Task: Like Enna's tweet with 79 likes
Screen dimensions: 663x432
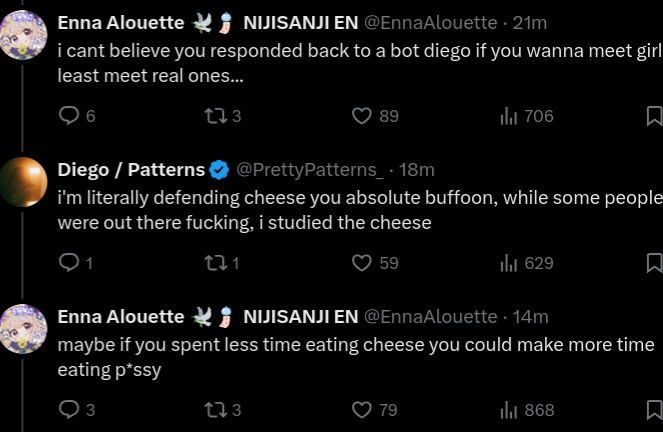Action: [x=362, y=409]
